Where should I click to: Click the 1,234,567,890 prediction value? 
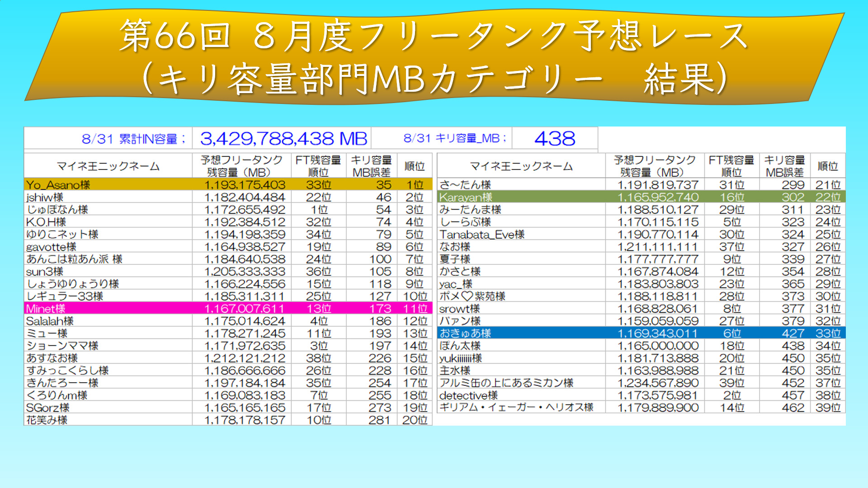658,383
